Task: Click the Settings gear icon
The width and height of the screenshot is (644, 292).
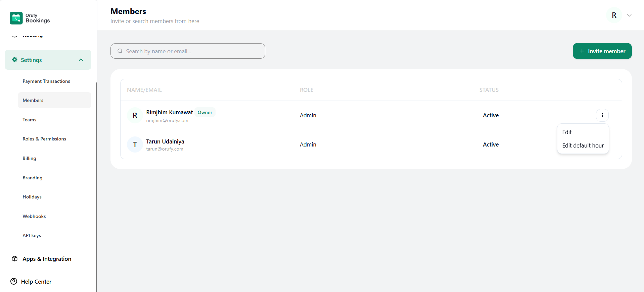Action: tap(14, 60)
